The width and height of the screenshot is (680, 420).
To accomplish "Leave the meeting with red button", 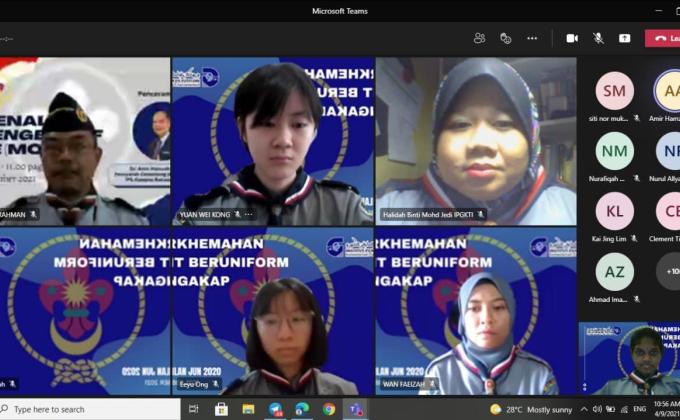I will tap(663, 38).
